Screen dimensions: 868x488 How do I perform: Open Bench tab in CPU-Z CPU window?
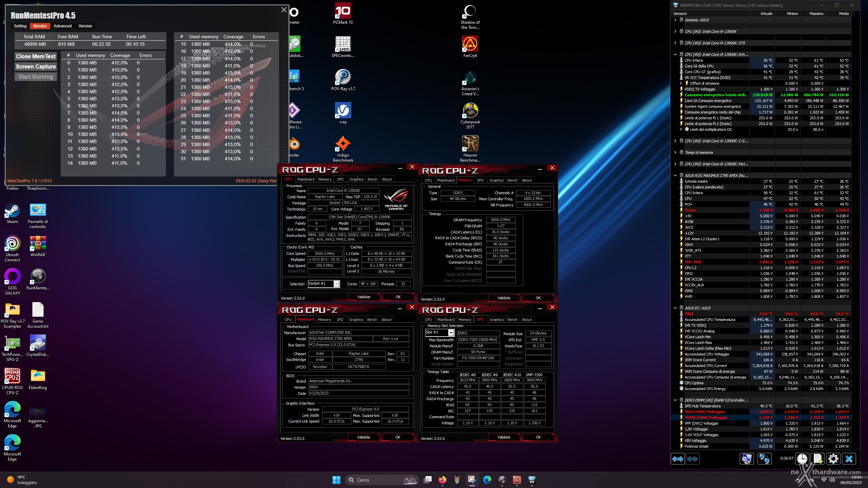tap(372, 179)
